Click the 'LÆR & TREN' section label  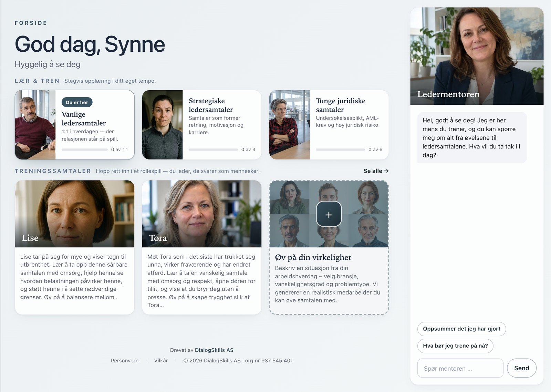click(37, 81)
